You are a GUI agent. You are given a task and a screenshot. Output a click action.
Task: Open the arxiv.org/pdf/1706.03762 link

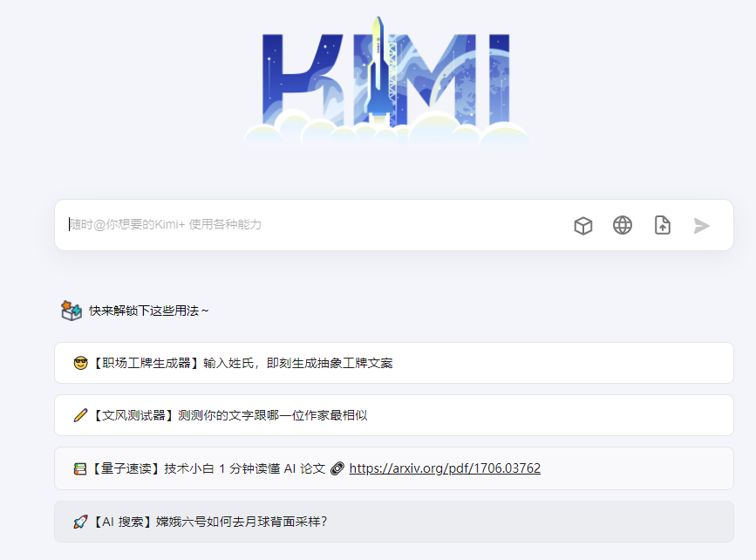(x=445, y=468)
